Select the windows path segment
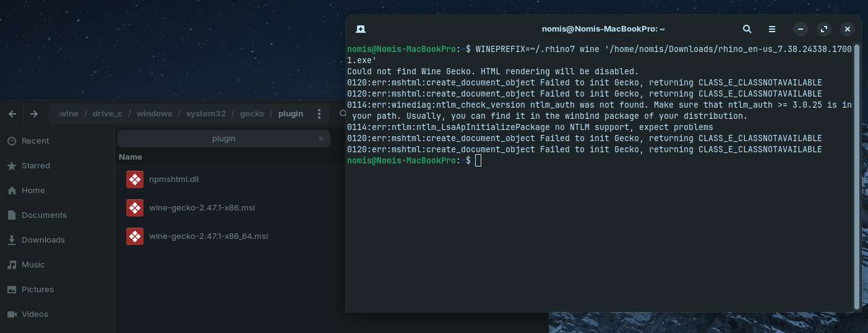868x333 pixels. coord(155,114)
